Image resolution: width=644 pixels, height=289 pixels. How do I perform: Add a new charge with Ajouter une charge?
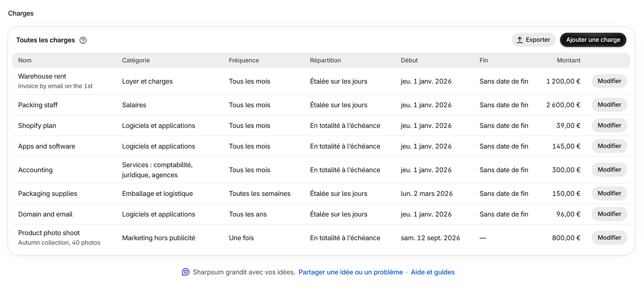(x=593, y=40)
